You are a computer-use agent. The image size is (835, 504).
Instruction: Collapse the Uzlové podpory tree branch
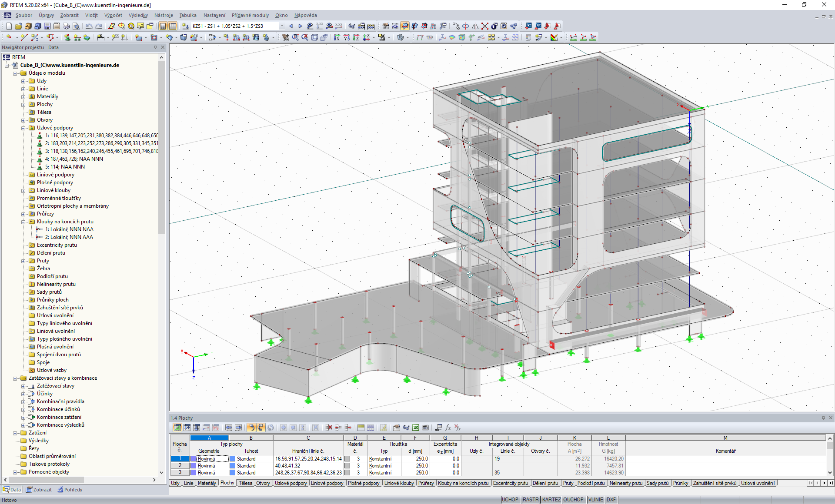[x=24, y=128]
